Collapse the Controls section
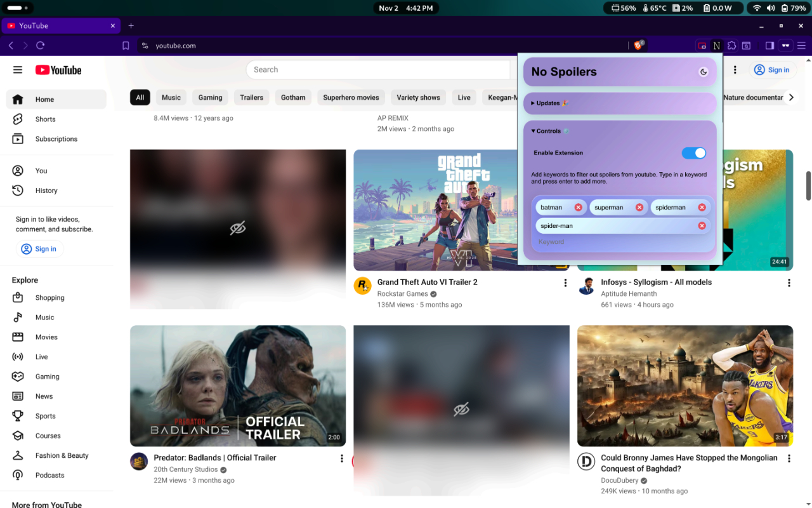The width and height of the screenshot is (812, 508). point(550,131)
